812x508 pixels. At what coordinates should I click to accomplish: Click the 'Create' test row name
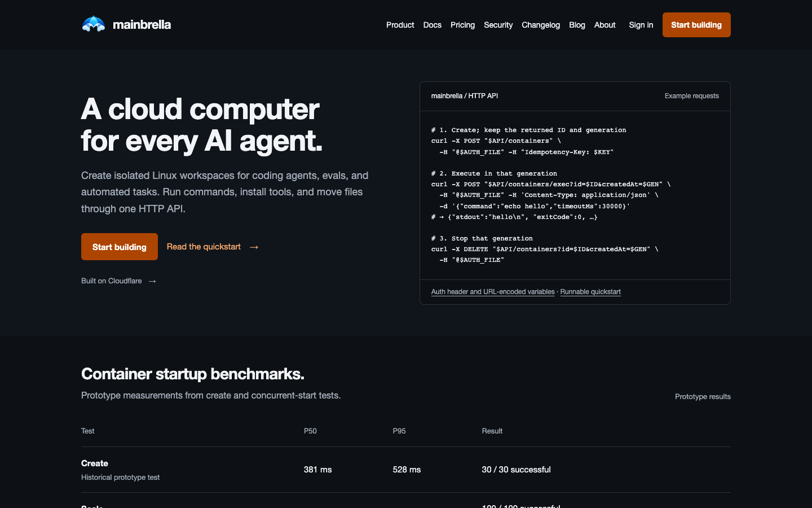click(95, 463)
